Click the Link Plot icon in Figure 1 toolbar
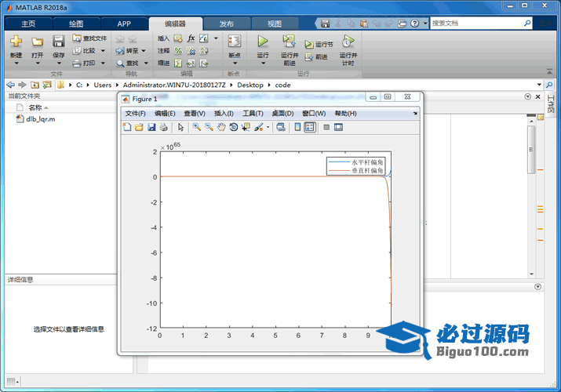 click(x=281, y=127)
